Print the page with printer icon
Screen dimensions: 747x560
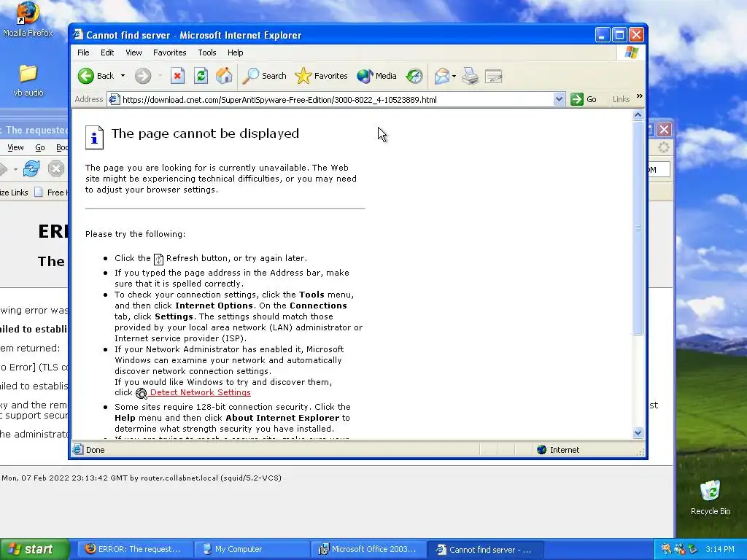[x=471, y=76]
